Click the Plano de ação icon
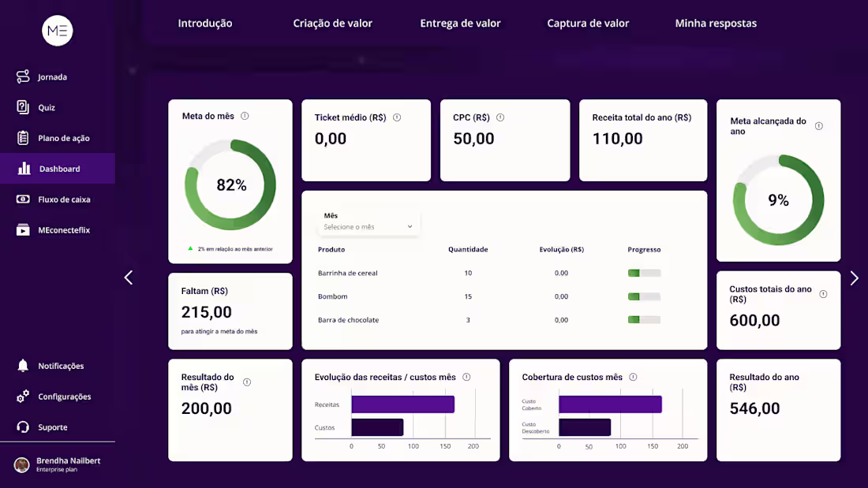The height and width of the screenshot is (488, 868). [x=22, y=138]
